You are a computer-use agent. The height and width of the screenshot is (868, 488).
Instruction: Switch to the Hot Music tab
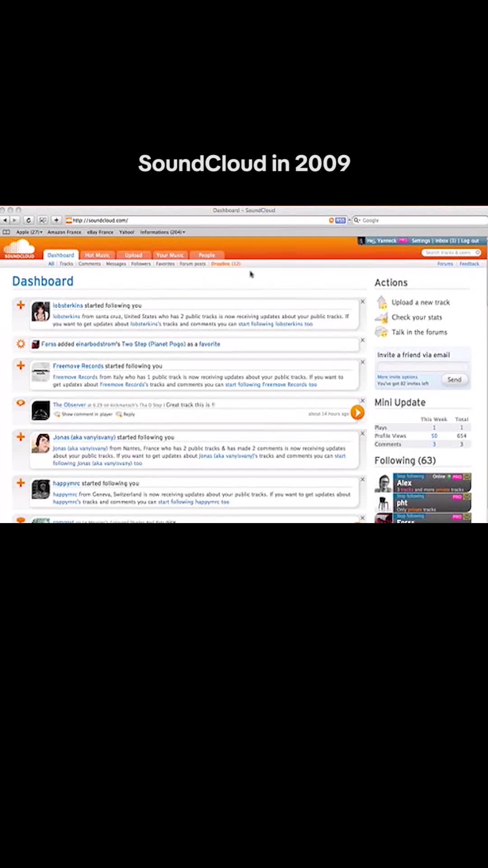point(97,255)
